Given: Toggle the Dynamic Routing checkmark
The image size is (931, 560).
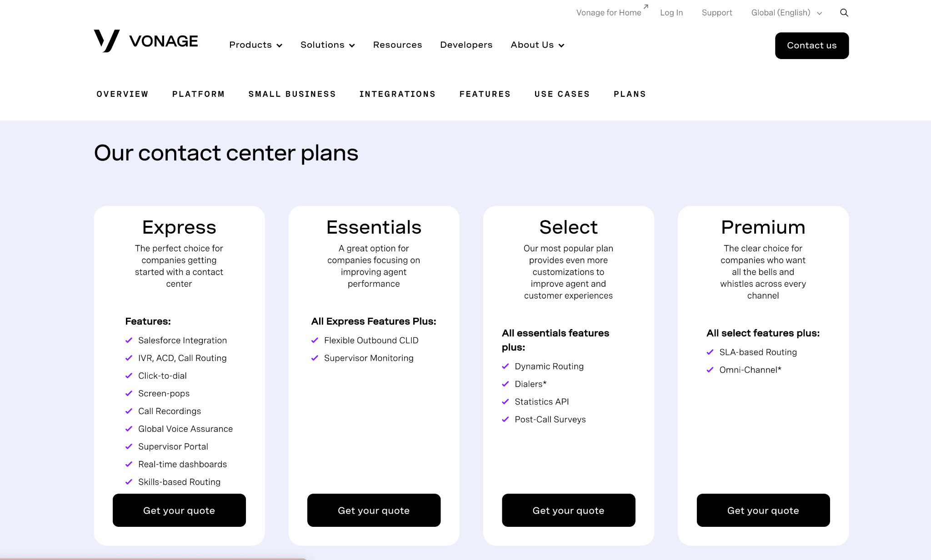Looking at the screenshot, I should click(506, 366).
